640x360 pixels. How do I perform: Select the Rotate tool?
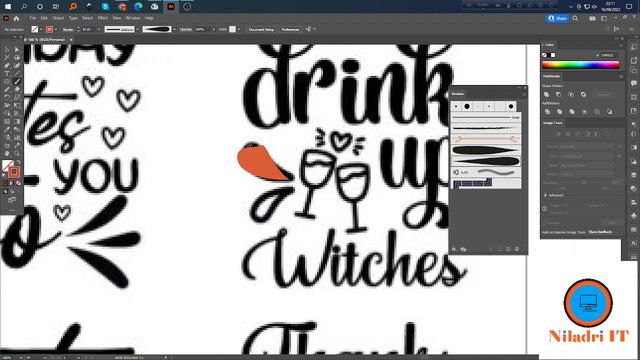(x=7, y=98)
